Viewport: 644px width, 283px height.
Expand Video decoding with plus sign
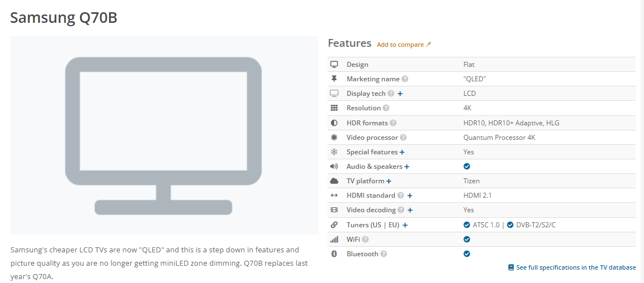[410, 210]
